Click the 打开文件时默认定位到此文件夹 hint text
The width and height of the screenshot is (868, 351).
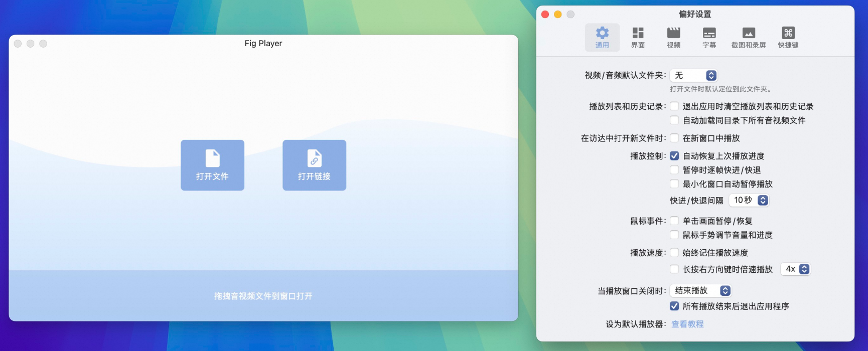pyautogui.click(x=721, y=89)
